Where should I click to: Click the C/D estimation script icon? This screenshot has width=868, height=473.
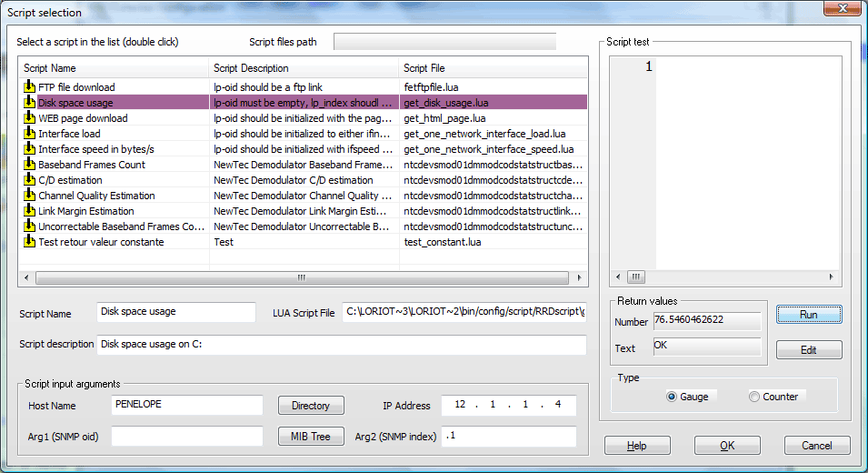tap(29, 179)
